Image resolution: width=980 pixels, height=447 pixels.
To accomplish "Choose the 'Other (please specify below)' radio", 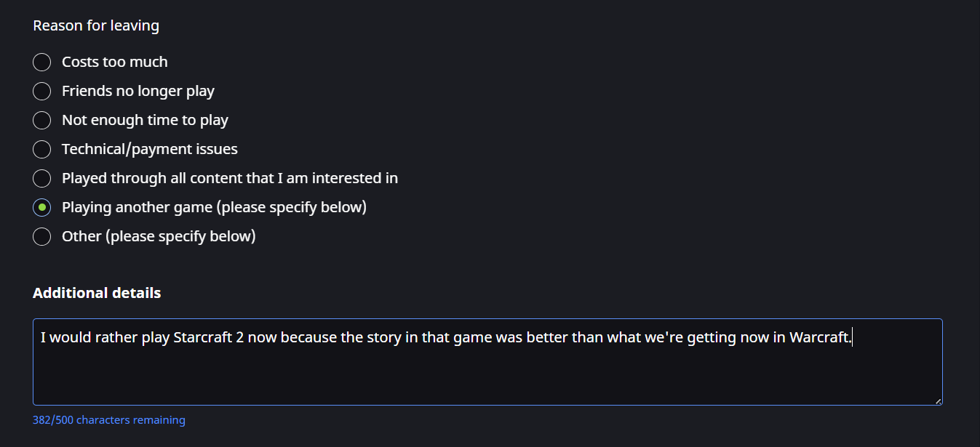I will (42, 237).
